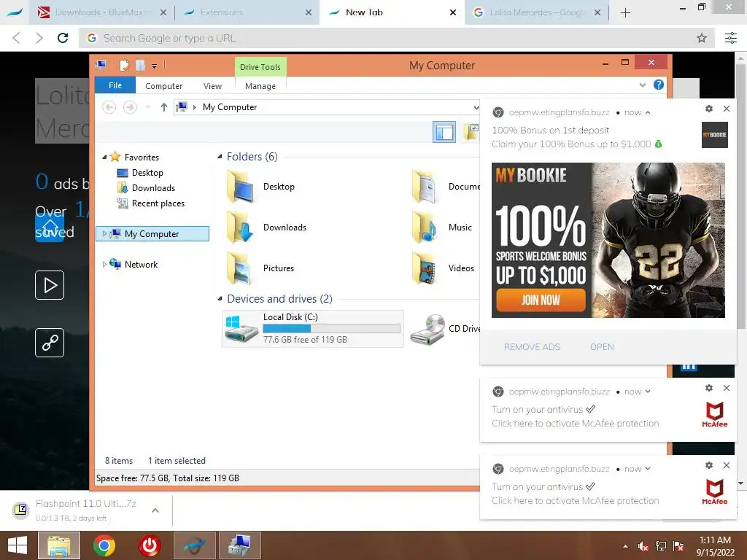
Task: Click the red power icon in taskbar
Action: click(x=149, y=545)
